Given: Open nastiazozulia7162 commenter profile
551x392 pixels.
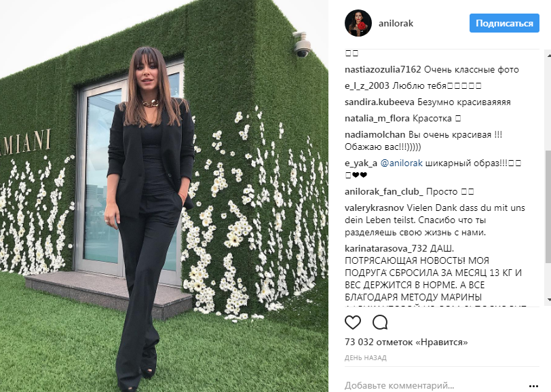Looking at the screenshot, I should pos(383,70).
